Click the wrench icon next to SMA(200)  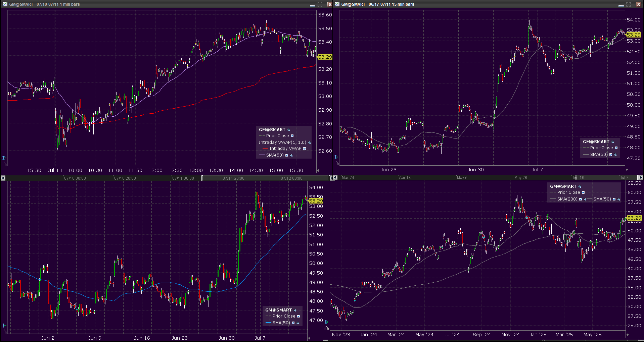[585, 199]
